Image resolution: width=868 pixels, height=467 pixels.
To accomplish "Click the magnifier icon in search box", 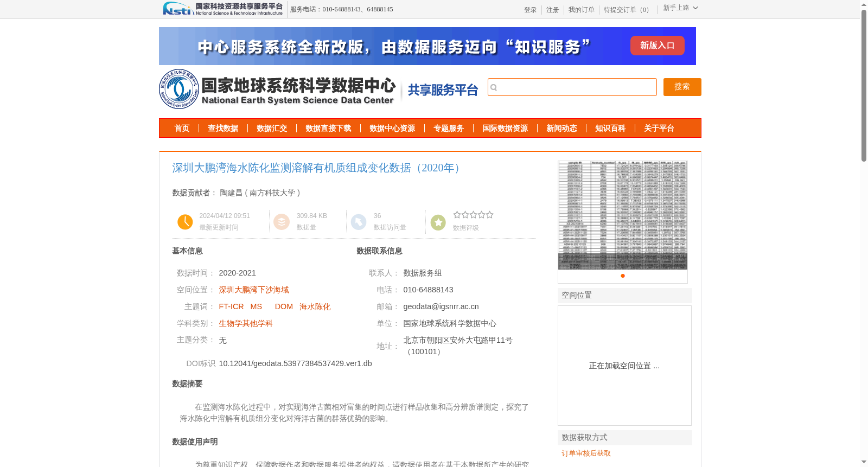I will [494, 87].
